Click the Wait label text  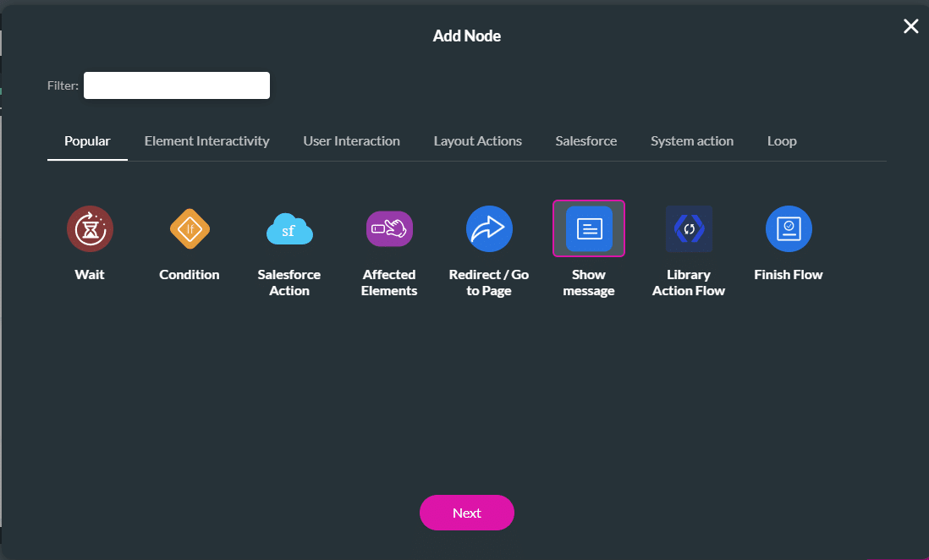90,274
